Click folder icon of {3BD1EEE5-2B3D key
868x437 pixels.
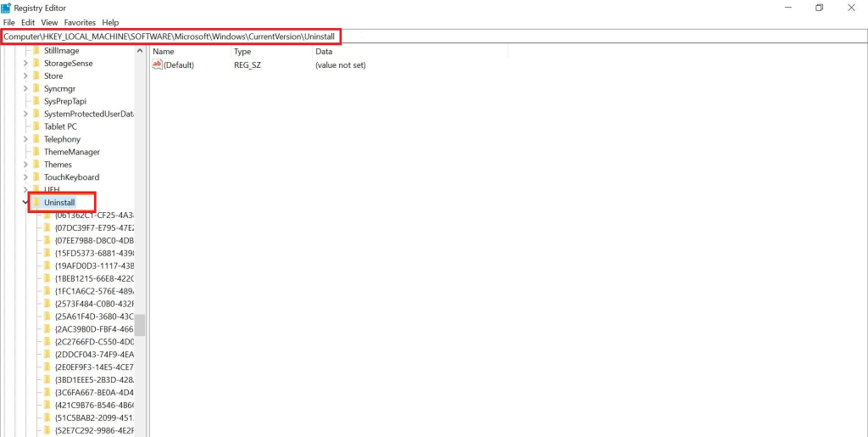coord(47,379)
